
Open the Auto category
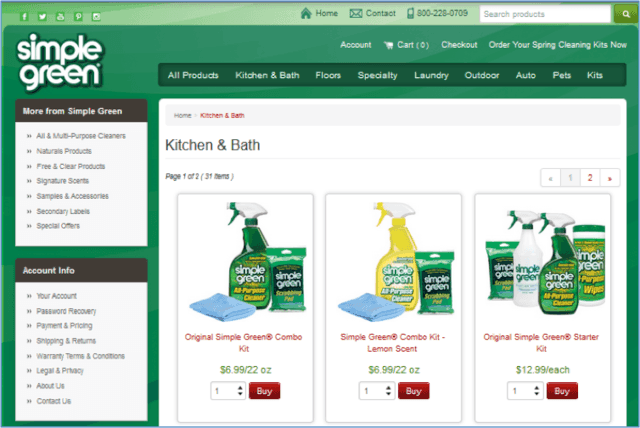tap(525, 75)
